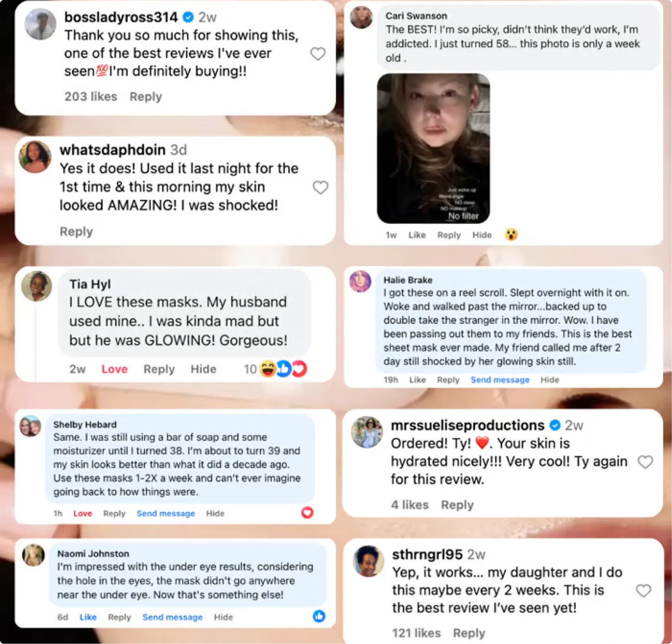Like bossladyross314's comment with the heart icon
672x644 pixels.
point(318,54)
